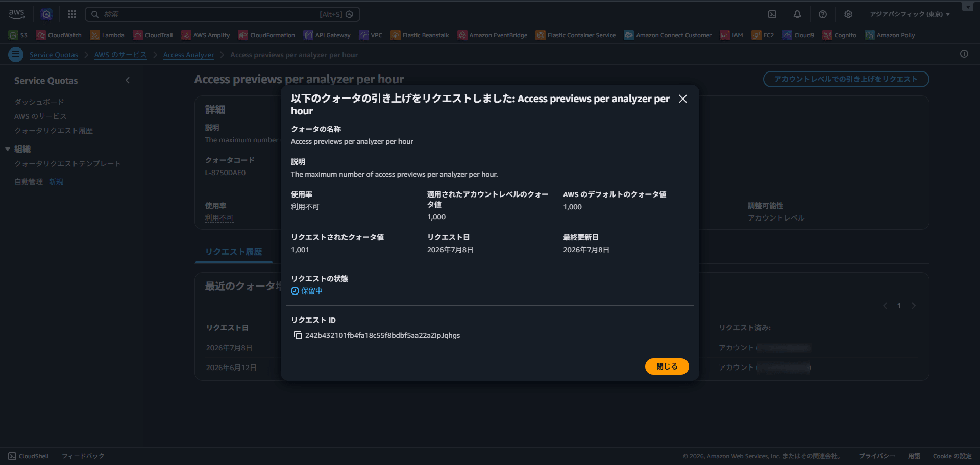Open 用語 link in the footer
980x465 pixels.
[x=914, y=456]
